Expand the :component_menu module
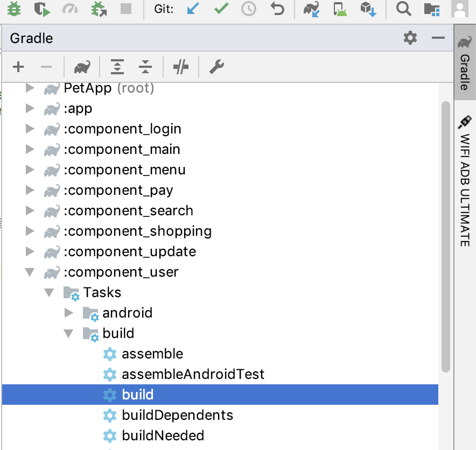The height and width of the screenshot is (450, 476). [30, 170]
